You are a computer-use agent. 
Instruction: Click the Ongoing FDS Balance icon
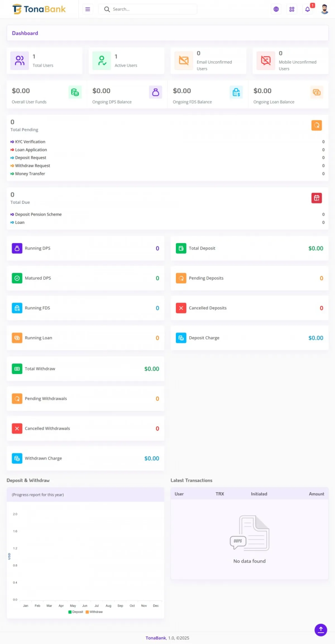click(x=236, y=92)
